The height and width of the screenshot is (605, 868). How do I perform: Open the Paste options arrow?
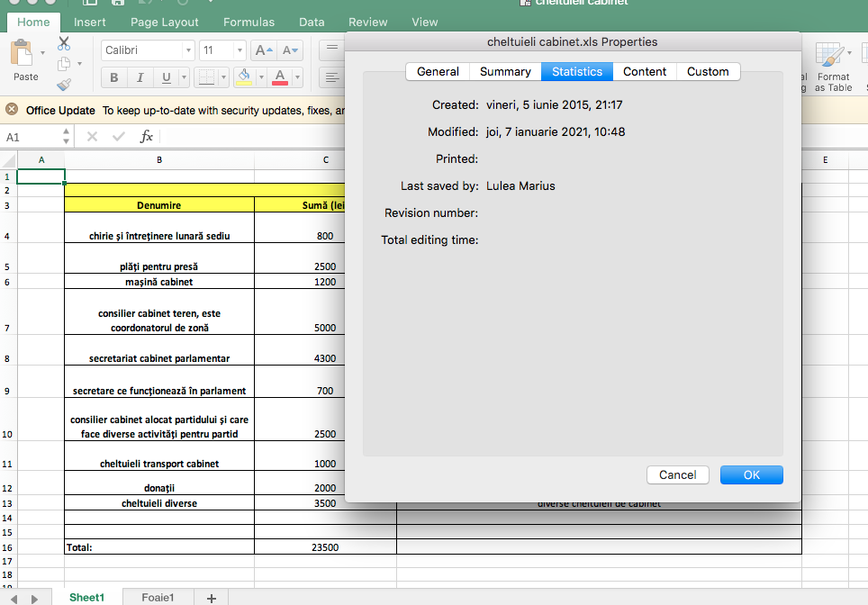pyautogui.click(x=42, y=53)
